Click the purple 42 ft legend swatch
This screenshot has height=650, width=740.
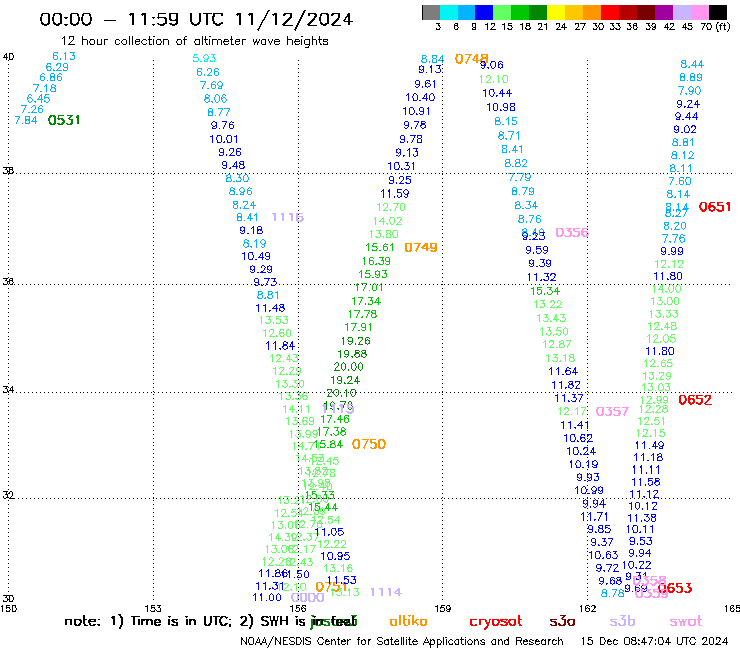click(x=664, y=12)
